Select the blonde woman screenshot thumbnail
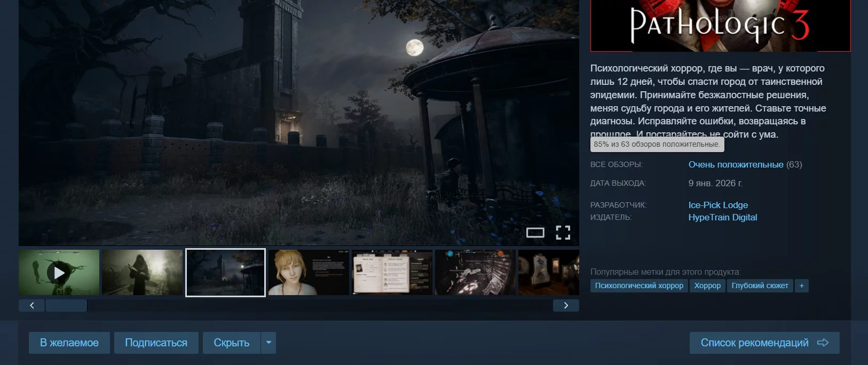Screen dimensions: 868x365 [x=309, y=272]
